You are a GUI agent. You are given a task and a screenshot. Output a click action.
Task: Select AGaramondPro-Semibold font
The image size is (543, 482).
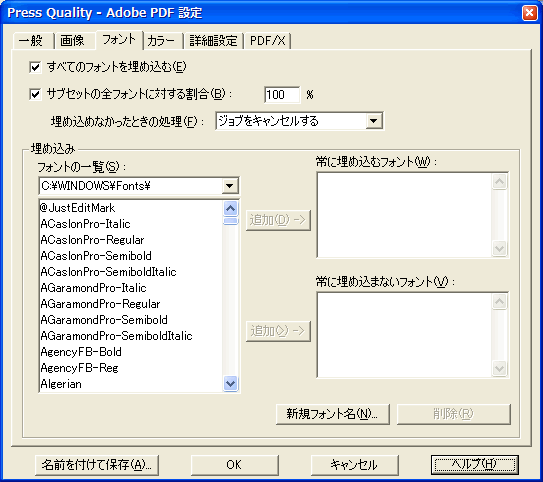(x=132, y=320)
